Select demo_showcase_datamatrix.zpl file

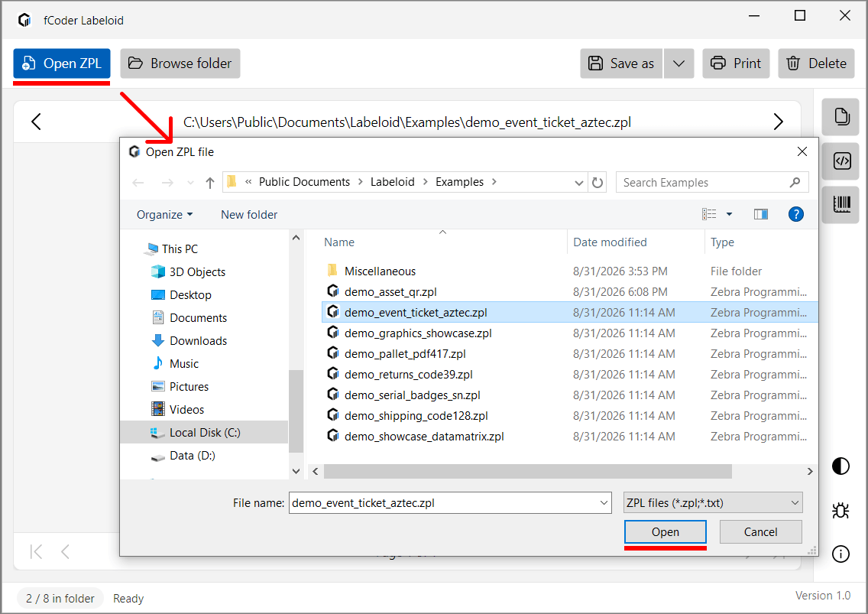pyautogui.click(x=570, y=436)
